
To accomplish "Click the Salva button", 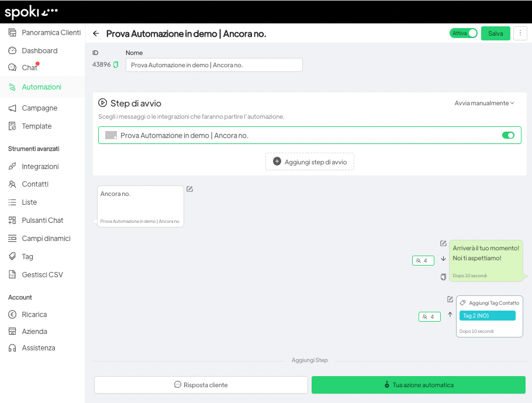I will 495,33.
